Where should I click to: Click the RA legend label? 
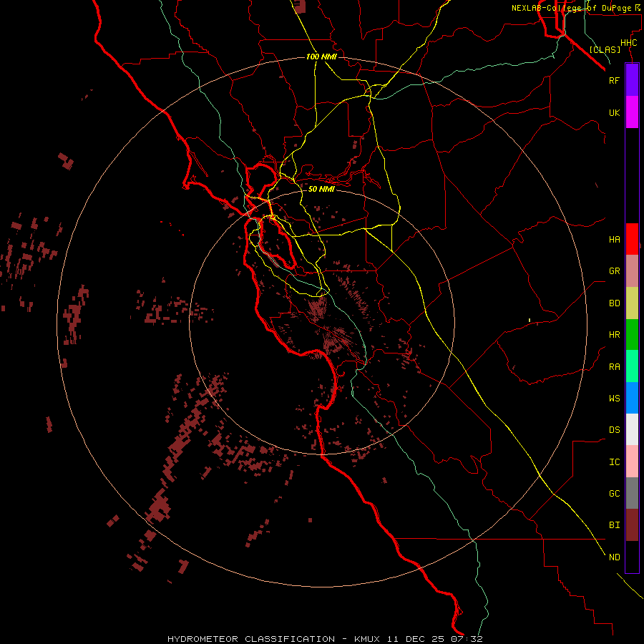tap(615, 367)
